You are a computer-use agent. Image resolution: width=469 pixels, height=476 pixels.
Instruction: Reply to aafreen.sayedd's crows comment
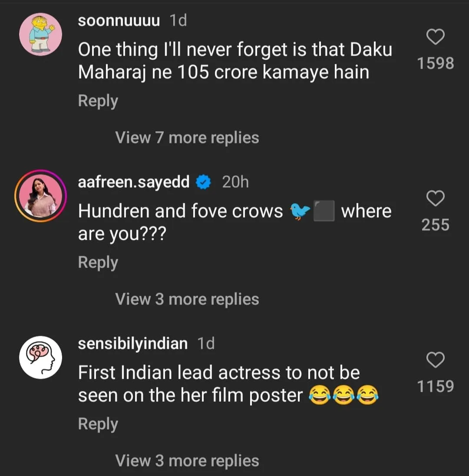(98, 262)
